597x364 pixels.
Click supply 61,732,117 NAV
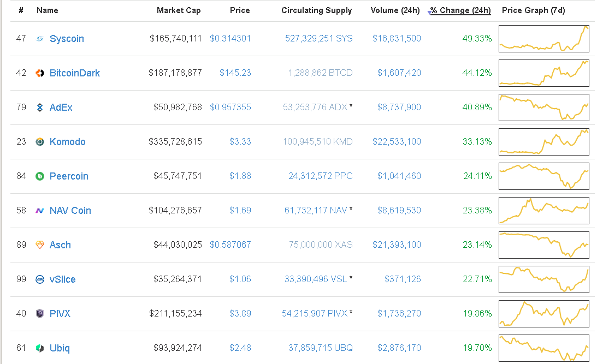316,210
